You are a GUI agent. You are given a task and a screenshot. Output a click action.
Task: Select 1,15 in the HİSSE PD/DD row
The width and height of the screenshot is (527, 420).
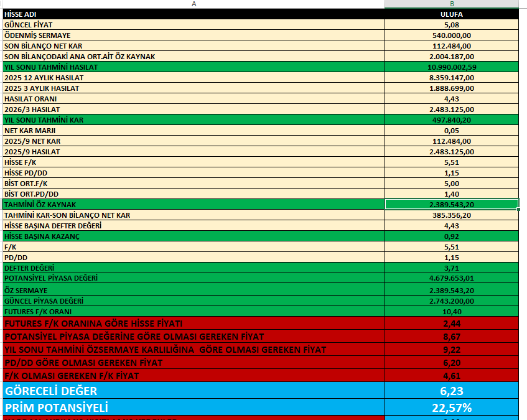point(452,173)
